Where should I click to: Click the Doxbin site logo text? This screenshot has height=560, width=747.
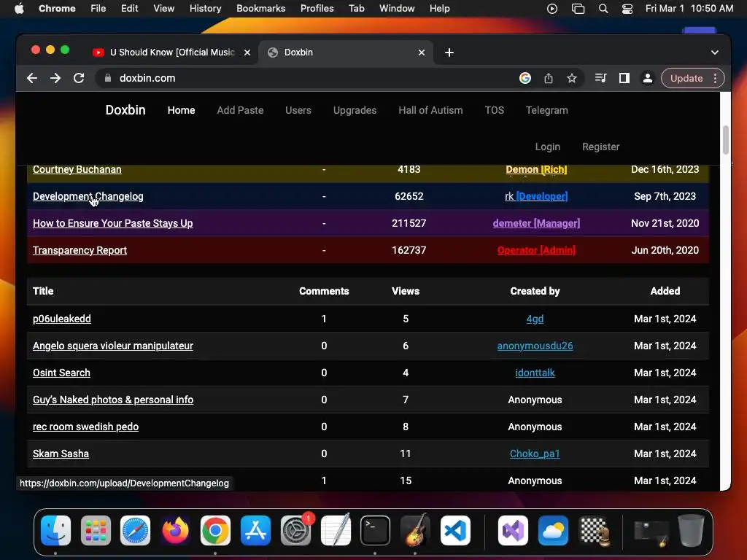point(125,110)
